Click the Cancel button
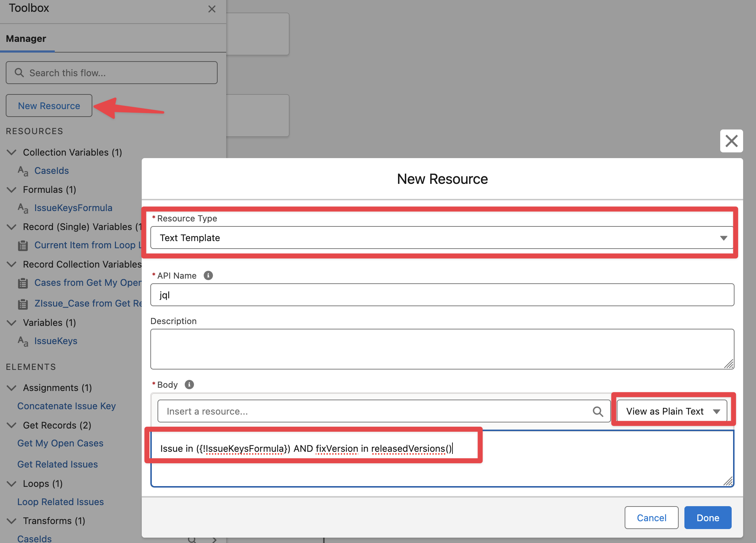The image size is (756, 543). click(x=651, y=518)
